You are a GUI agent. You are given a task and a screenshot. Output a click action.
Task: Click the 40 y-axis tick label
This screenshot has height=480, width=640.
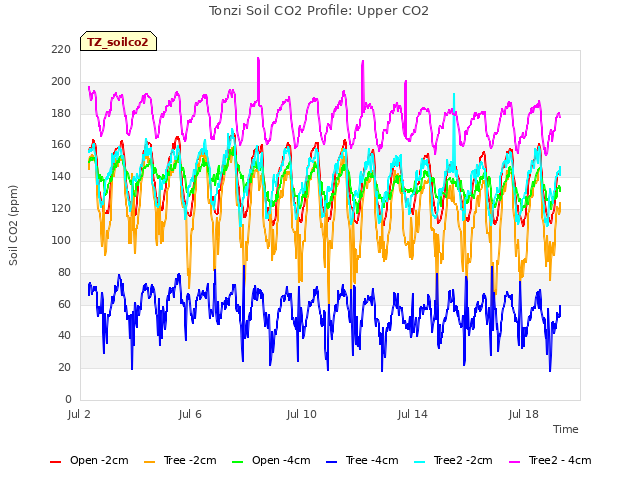[x=64, y=336]
